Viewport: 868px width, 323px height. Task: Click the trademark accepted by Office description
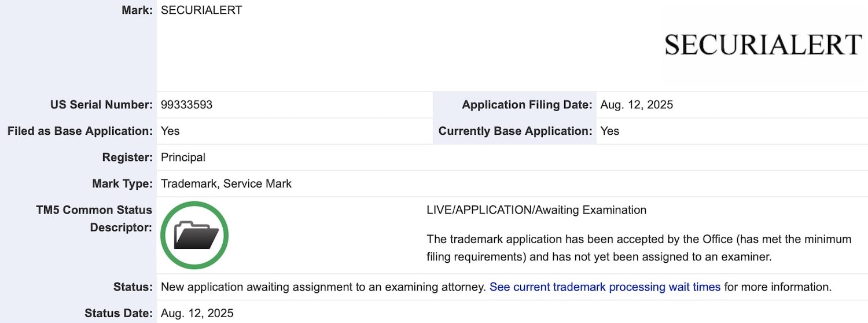(639, 248)
